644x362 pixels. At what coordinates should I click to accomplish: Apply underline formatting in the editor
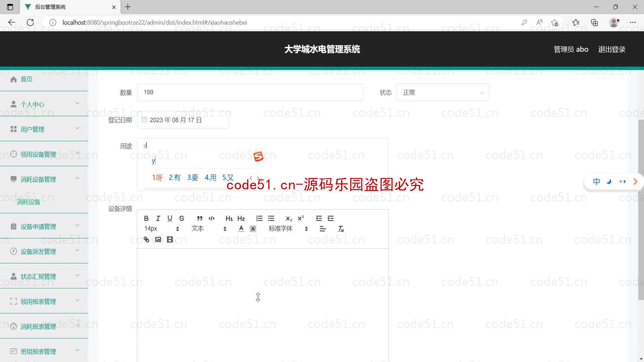click(x=170, y=218)
